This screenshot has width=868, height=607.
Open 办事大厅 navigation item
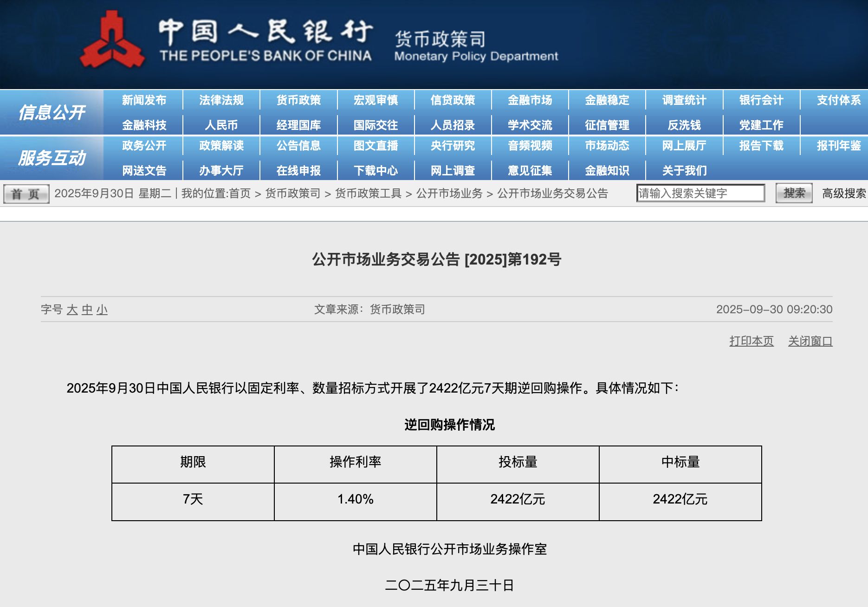tap(221, 170)
